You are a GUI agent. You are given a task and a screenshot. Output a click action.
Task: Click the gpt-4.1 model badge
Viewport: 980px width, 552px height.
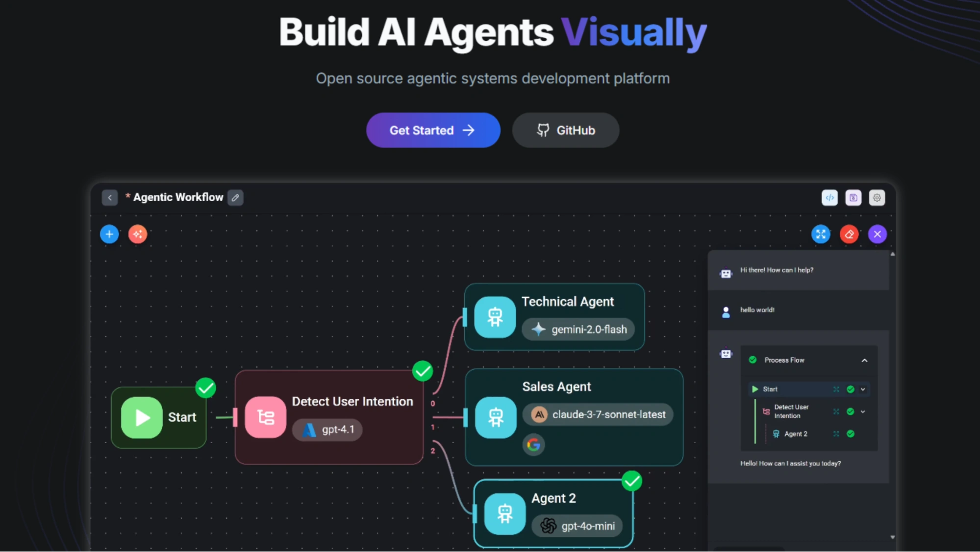pyautogui.click(x=327, y=430)
